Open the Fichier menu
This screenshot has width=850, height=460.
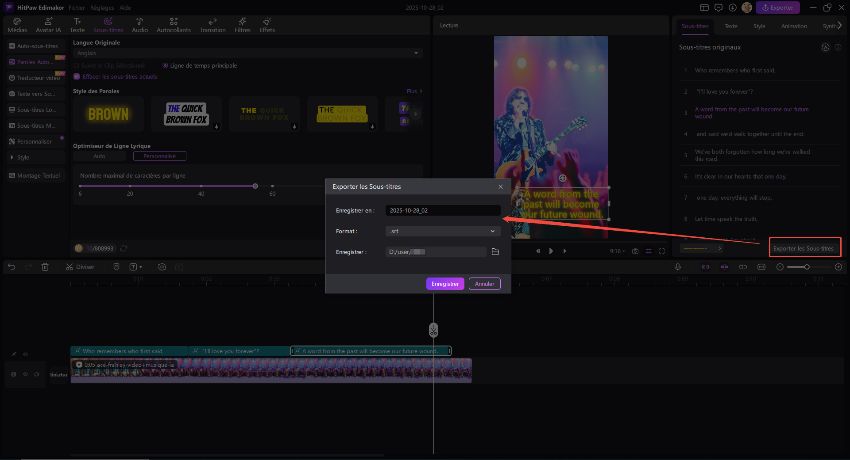(x=77, y=7)
